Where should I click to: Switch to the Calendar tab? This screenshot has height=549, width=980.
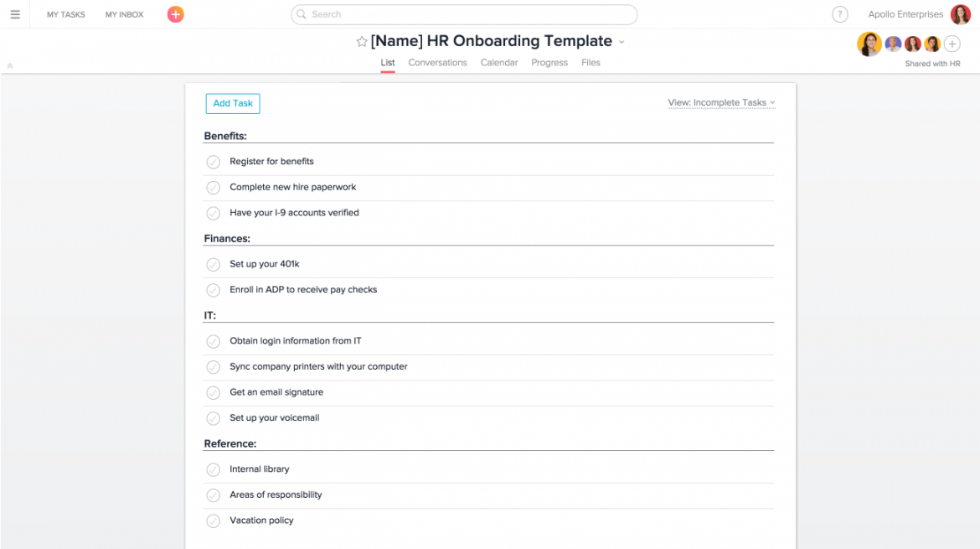point(499,63)
